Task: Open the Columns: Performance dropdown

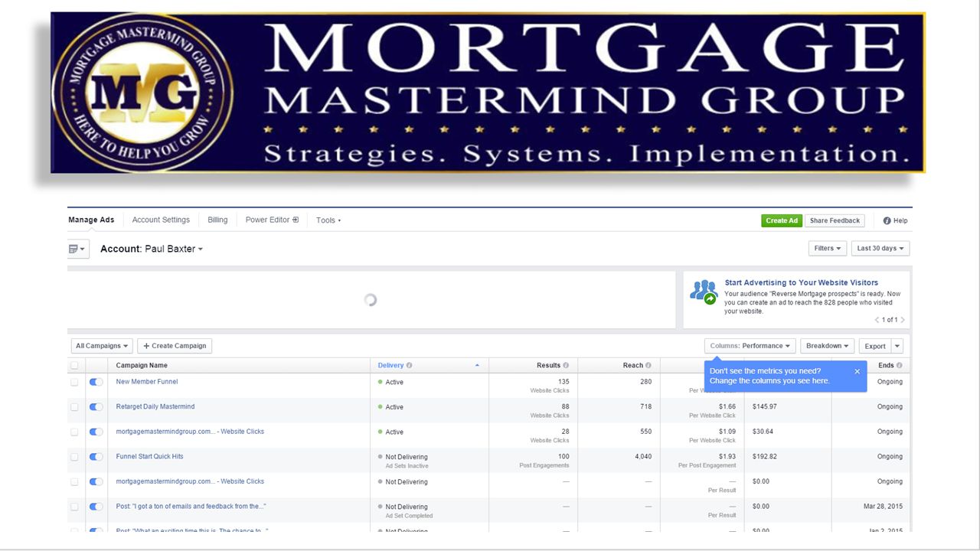Action: pos(750,346)
